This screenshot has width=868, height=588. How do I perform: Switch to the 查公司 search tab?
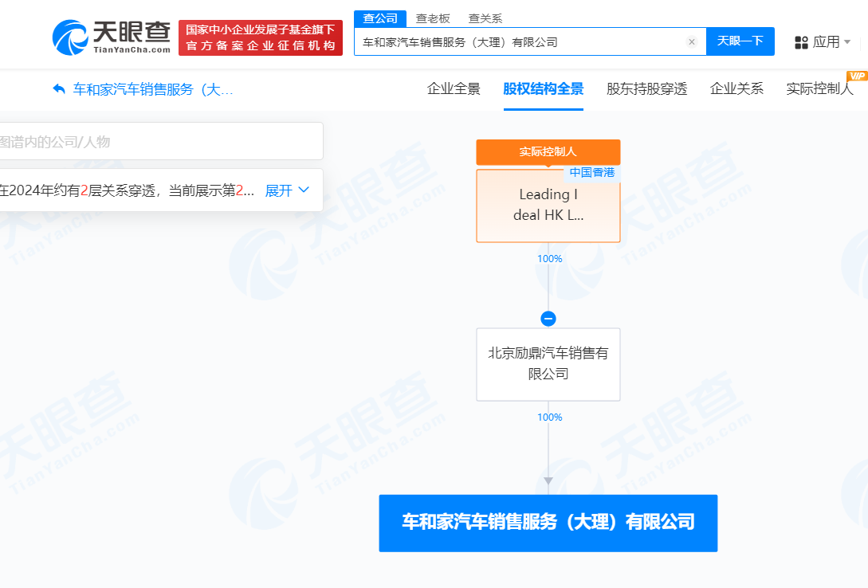(379, 19)
